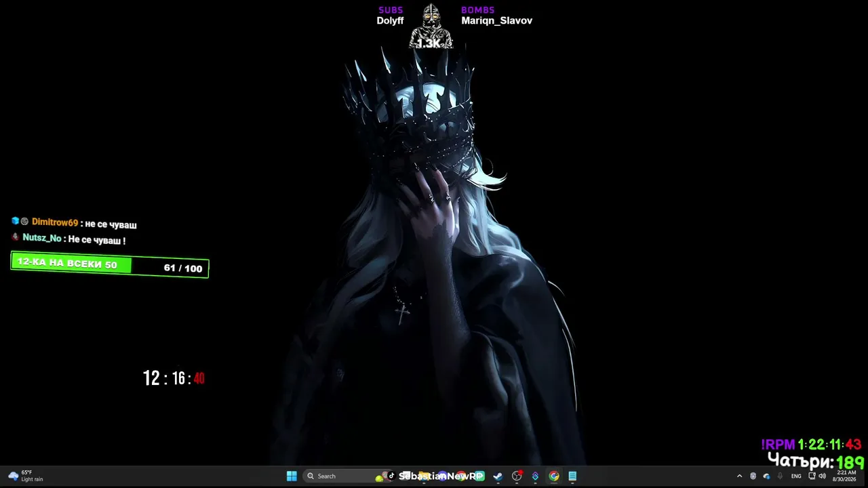Open the Light rain weather widget
The width and height of the screenshot is (868, 488).
tap(26, 476)
